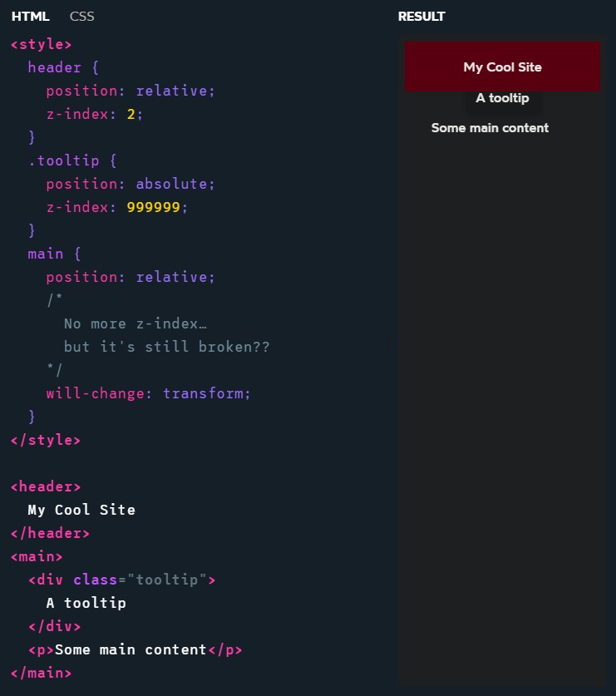Image resolution: width=616 pixels, height=696 pixels.
Task: Click the comment but it's still broken
Action: tap(166, 347)
